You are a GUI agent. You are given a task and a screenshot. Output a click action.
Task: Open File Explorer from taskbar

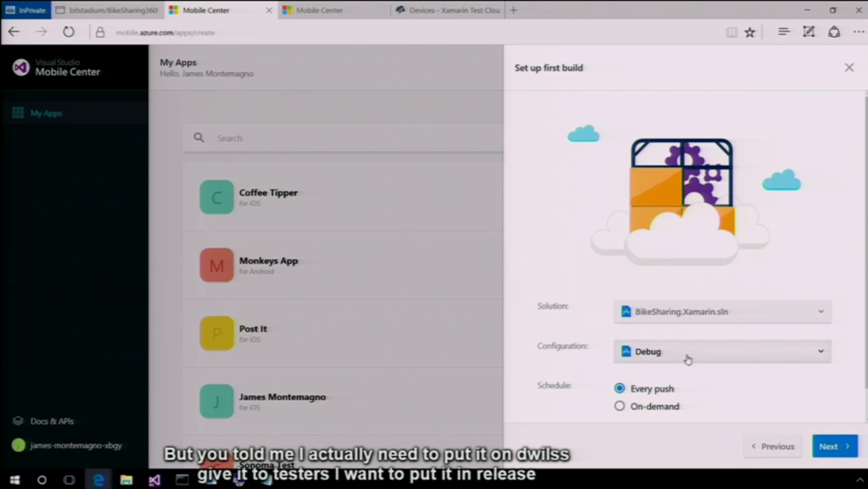click(x=126, y=480)
